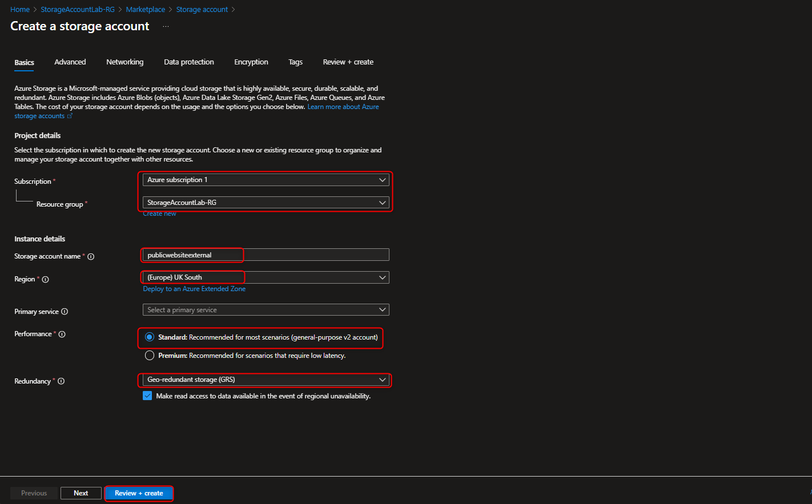Click inside the storage account name field
812x504 pixels.
[192, 255]
